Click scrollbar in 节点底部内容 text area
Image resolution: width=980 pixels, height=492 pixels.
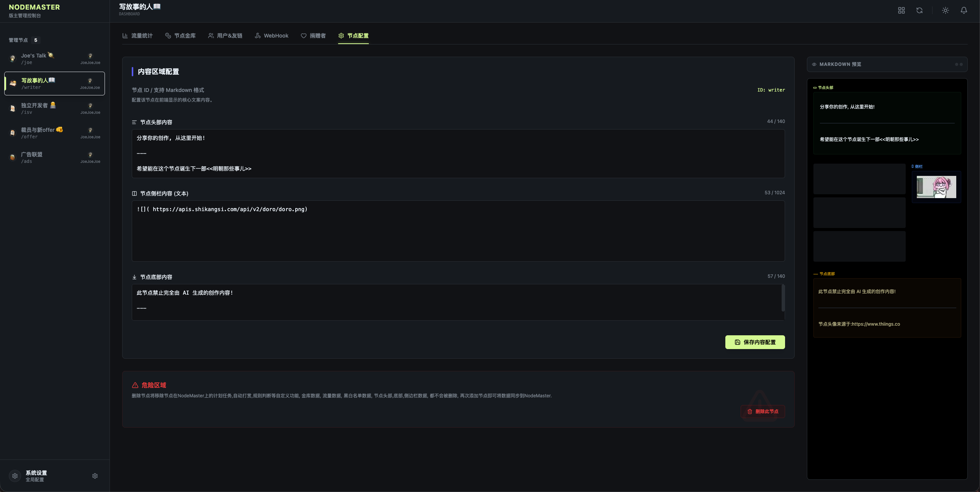[x=783, y=298]
